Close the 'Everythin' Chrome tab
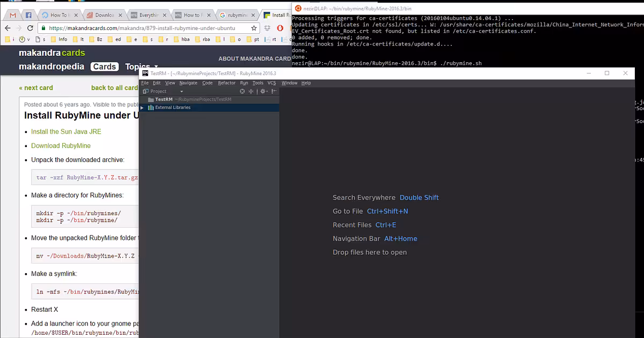 pos(165,15)
